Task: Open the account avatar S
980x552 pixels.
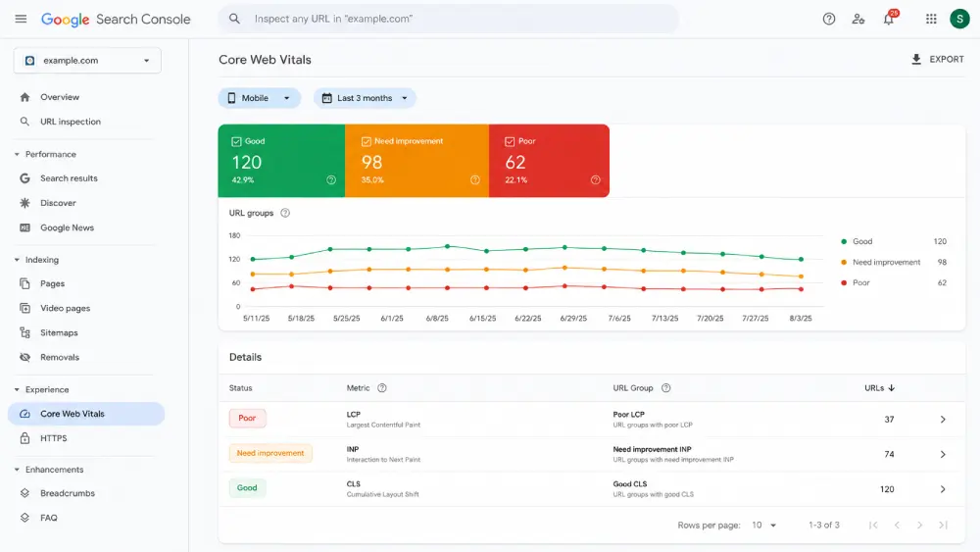Action: tap(959, 19)
